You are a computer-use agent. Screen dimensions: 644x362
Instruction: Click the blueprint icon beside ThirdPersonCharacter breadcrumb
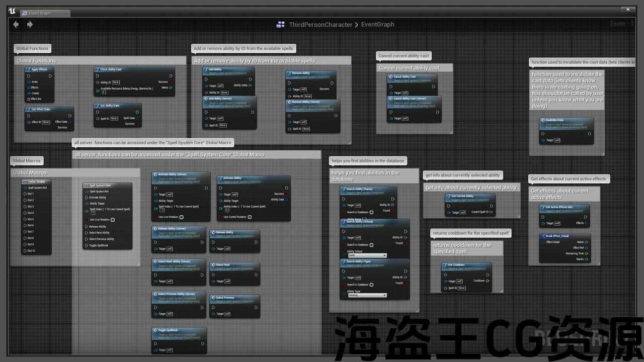[281, 24]
